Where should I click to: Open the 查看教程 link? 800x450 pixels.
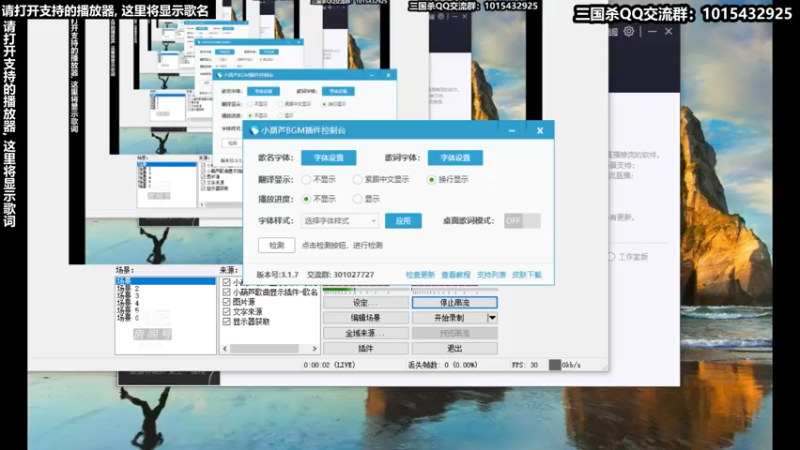456,274
